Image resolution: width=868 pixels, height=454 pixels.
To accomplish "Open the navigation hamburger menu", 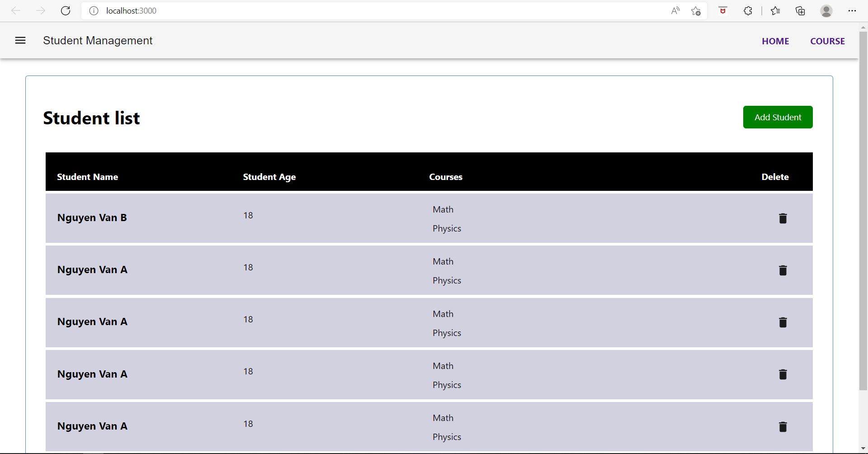I will pos(20,40).
